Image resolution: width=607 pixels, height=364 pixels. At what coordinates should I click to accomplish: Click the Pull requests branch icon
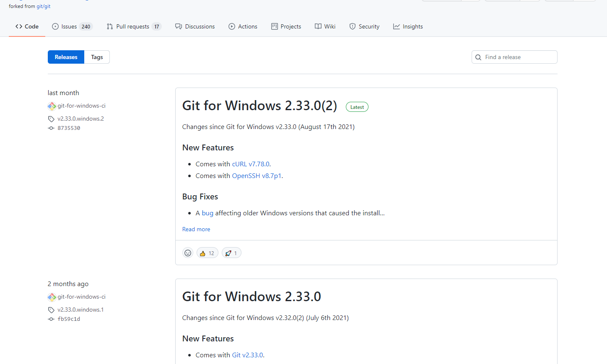pos(110,26)
